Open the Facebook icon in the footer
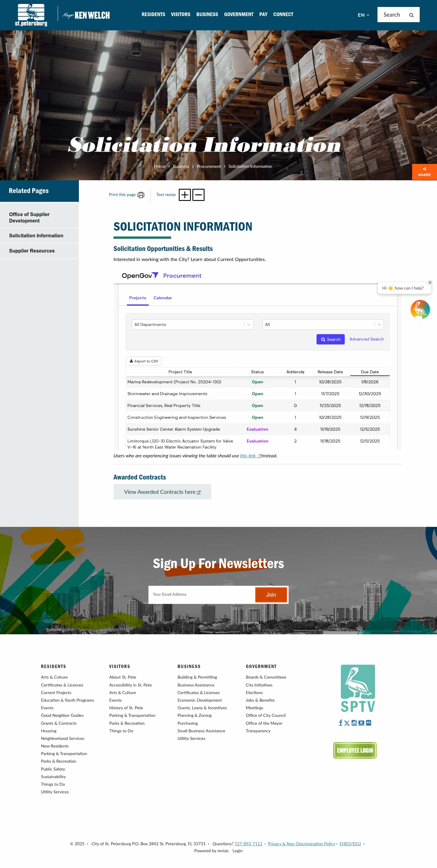The width and height of the screenshot is (437, 868). [x=340, y=723]
